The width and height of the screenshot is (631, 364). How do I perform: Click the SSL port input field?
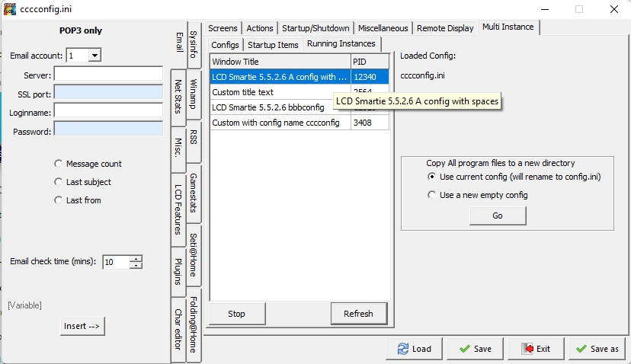click(x=109, y=94)
